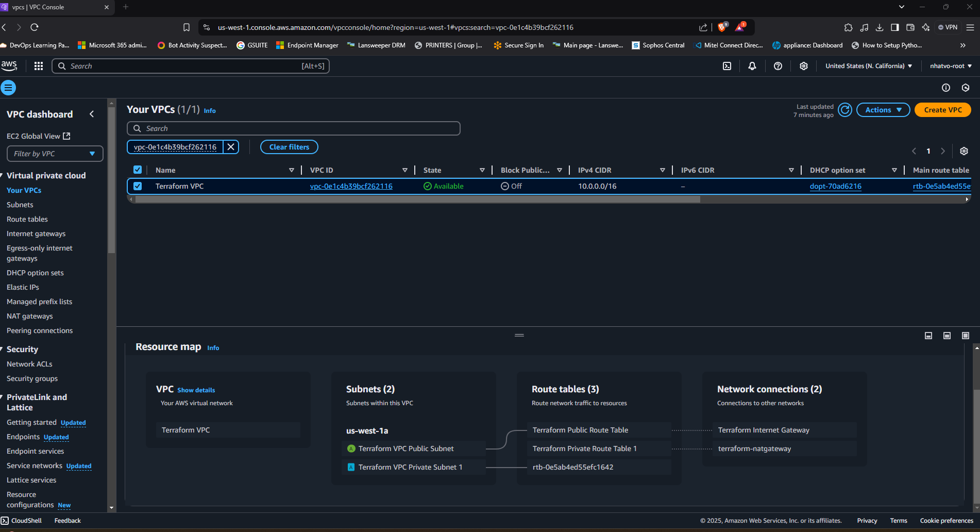
Task: Toggle the select-all checkbox in table header
Action: pyautogui.click(x=138, y=170)
